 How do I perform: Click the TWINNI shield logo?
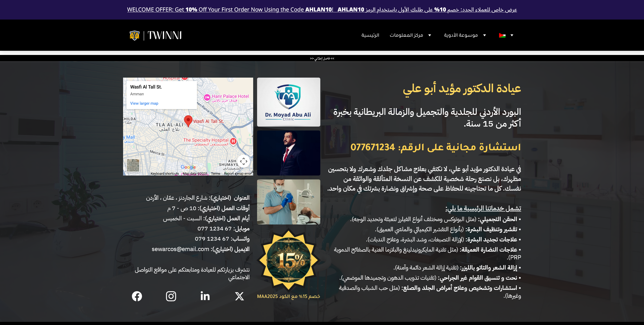[x=135, y=35]
